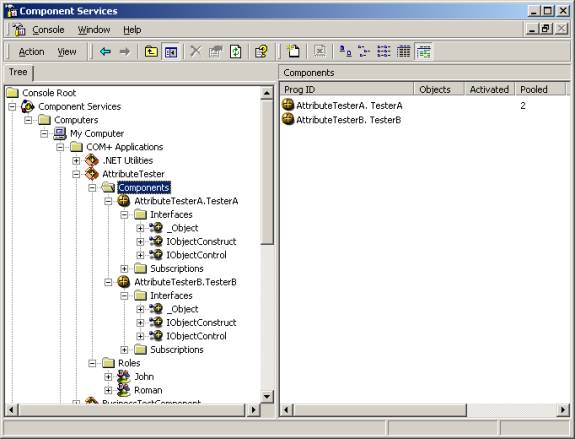Collapse the Roles folder node
The width and height of the screenshot is (575, 439).
click(92, 363)
